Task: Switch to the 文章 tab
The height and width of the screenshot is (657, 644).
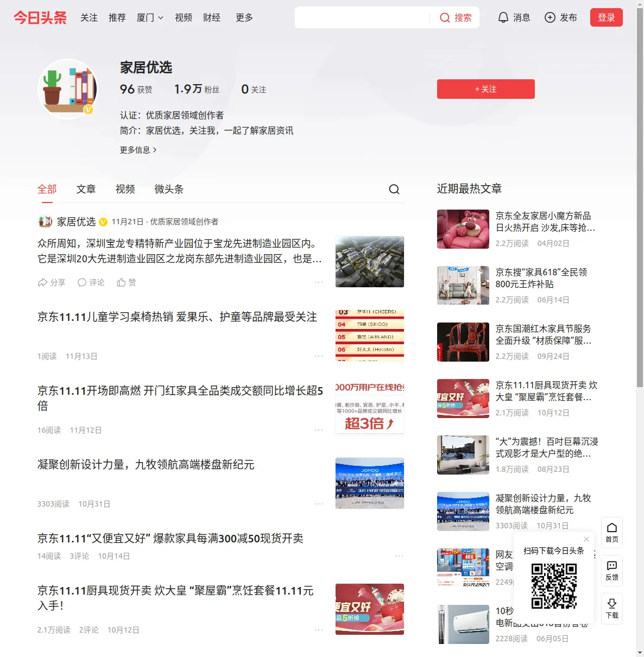Action: [x=86, y=189]
